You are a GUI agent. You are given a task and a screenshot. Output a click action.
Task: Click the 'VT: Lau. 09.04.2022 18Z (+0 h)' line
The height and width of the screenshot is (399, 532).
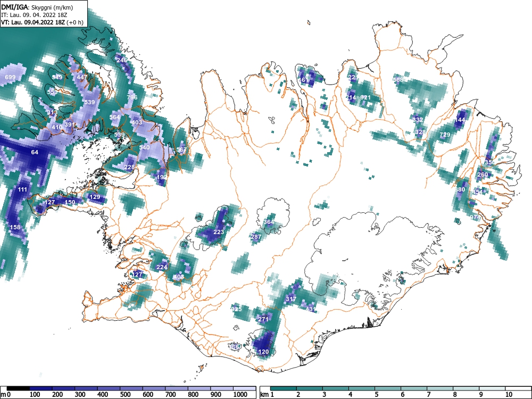42,22
